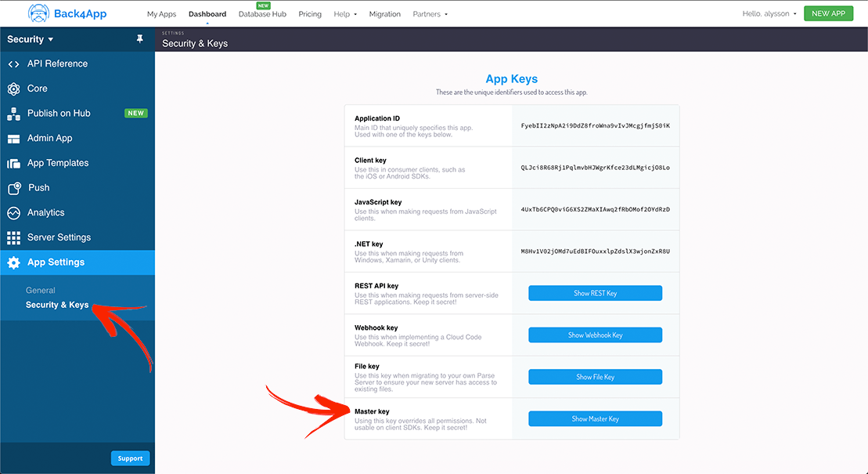The height and width of the screenshot is (474, 868).
Task: Click the Master key label
Action: pos(372,411)
